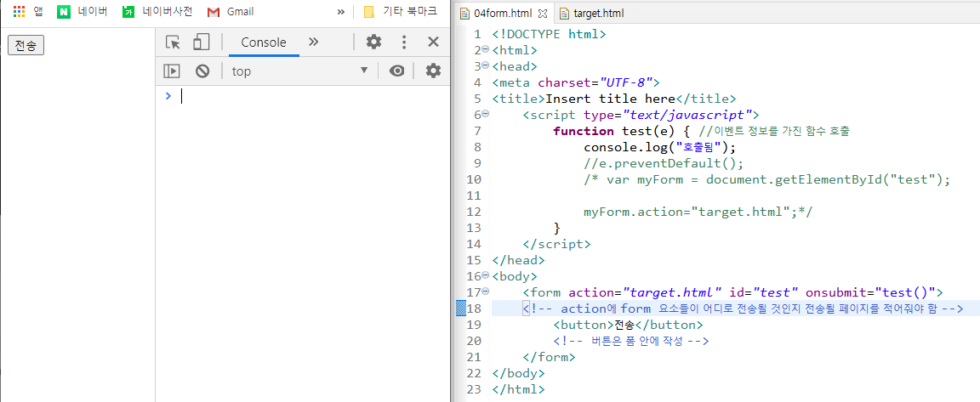Viewport: 980px width, 402px height.
Task: Collapse the html tag fold on line 2
Action: 486,49
